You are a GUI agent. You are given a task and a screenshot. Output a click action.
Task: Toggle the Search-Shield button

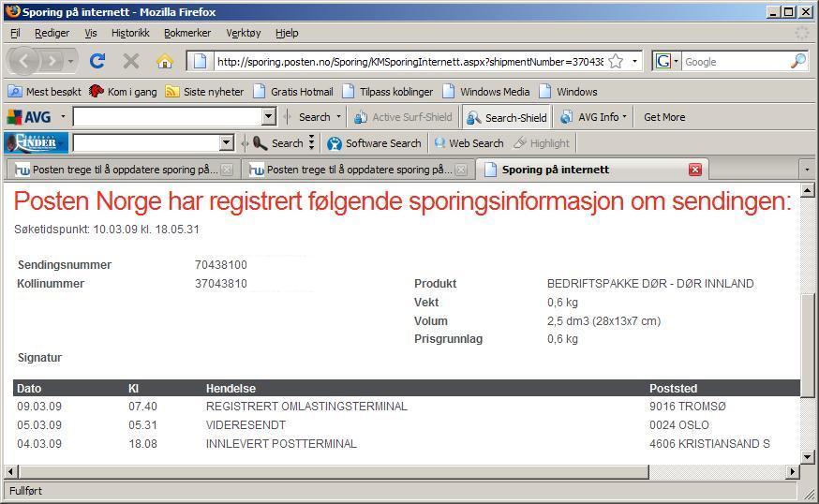tap(507, 117)
